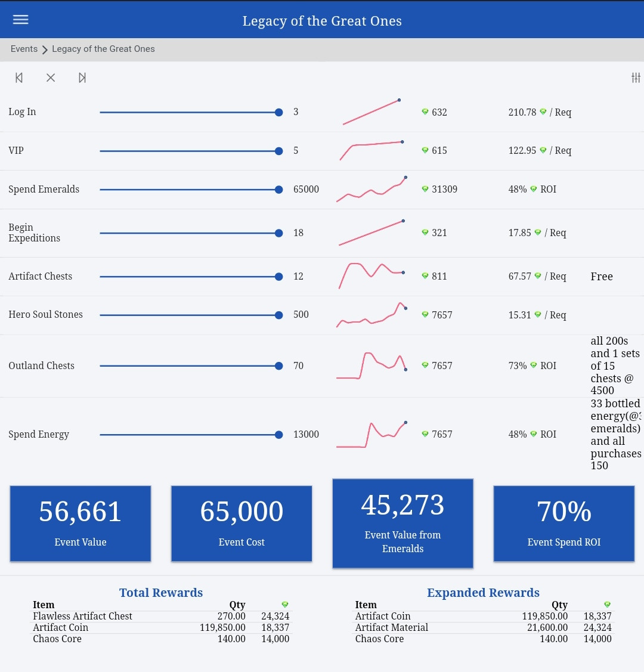Viewport: 644px width, 672px height.
Task: Open the tune settings sliders icon
Action: pyautogui.click(x=636, y=78)
